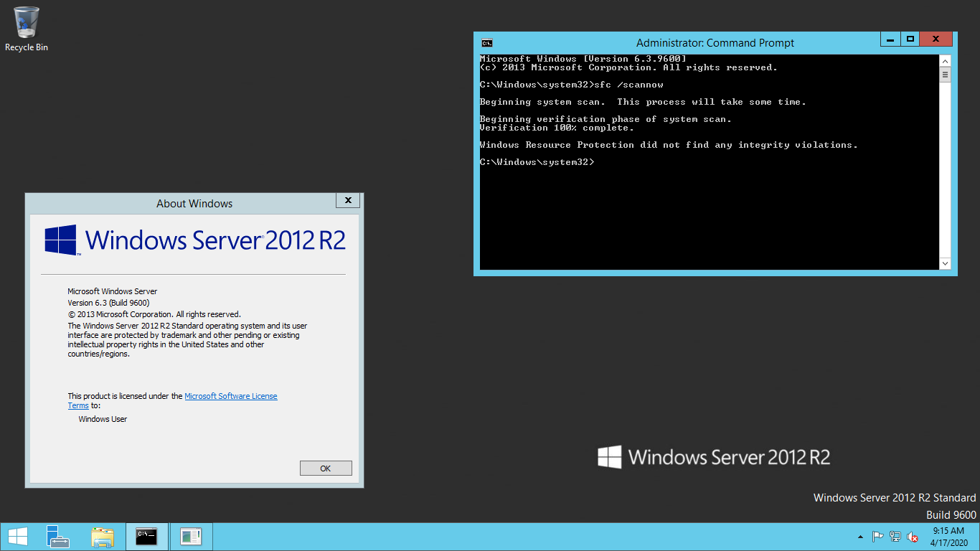Open the Action Center flag icon
The width and height of the screenshot is (980, 551).
[877, 537]
